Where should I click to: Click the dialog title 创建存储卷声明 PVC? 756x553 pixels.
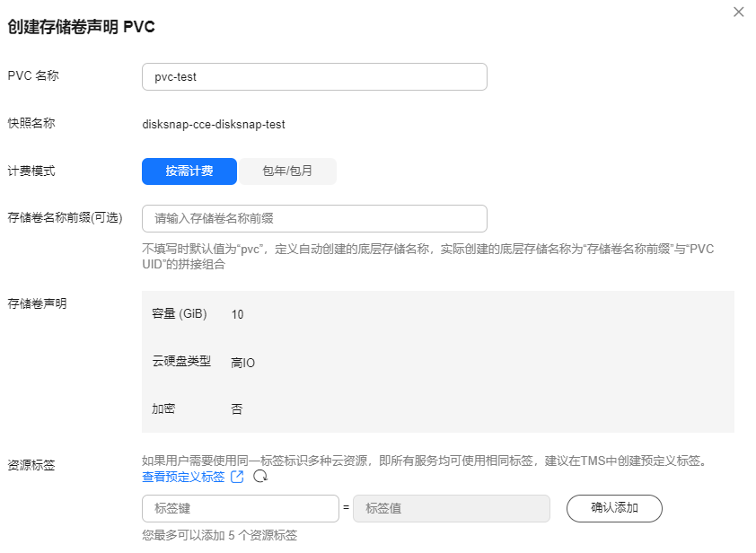coord(81,27)
